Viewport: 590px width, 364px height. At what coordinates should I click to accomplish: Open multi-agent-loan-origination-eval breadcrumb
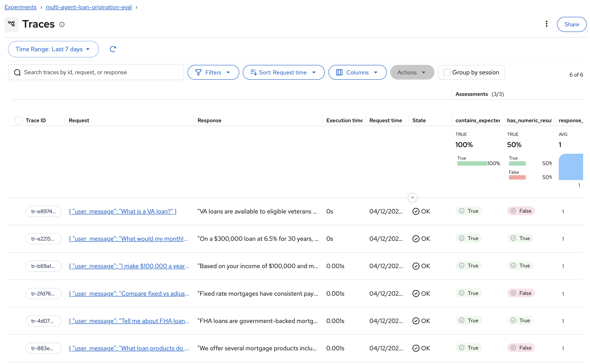click(x=89, y=7)
